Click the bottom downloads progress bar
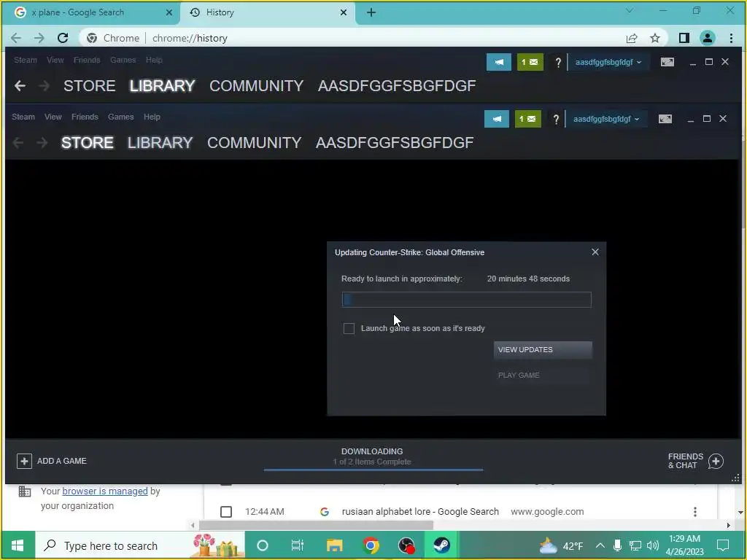747x560 pixels. point(373,470)
